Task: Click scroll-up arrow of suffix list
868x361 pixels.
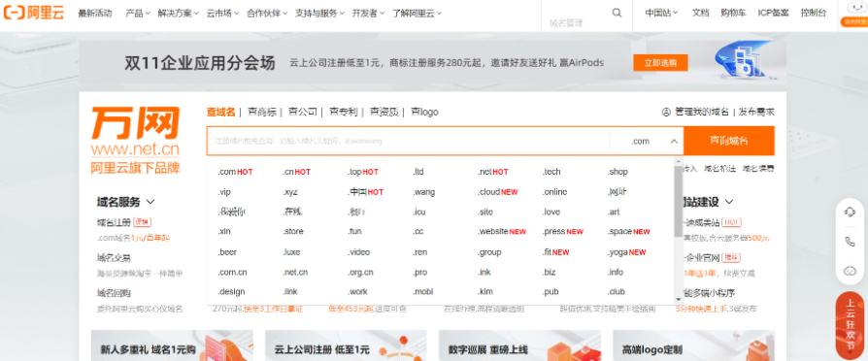Action: 679,161
